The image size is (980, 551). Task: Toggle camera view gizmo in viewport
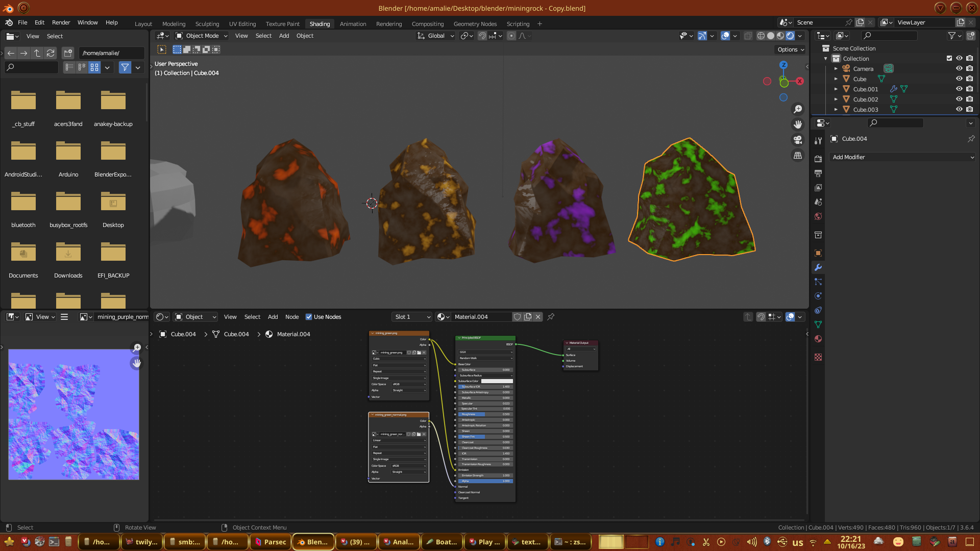[798, 140]
